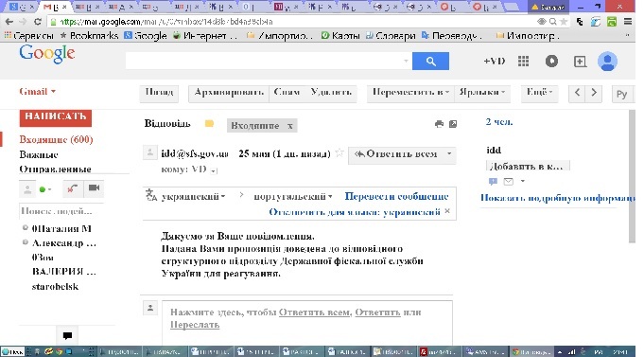
Task: Open Google notifications bell icon
Action: [551, 62]
